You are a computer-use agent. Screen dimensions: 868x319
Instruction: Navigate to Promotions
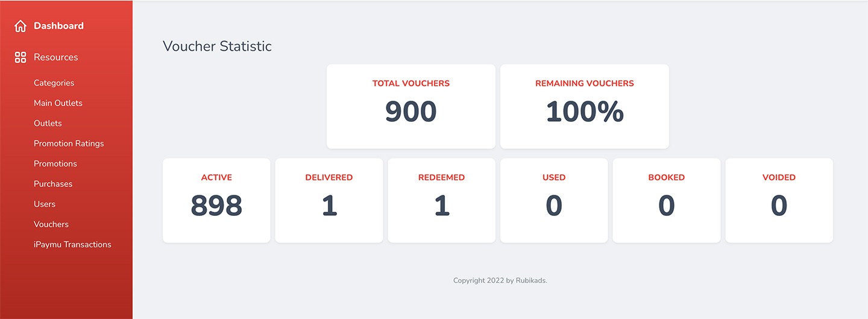pyautogui.click(x=55, y=164)
